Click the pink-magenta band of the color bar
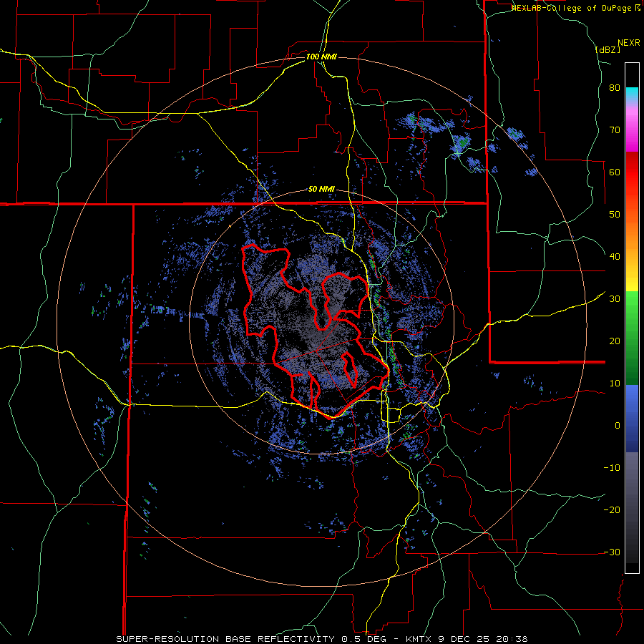 632,127
